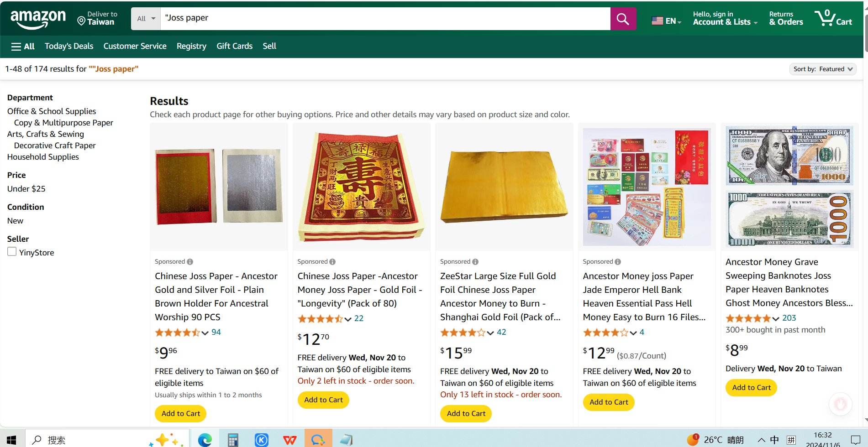Click the Sponsored info icon on first product
The height and width of the screenshot is (447, 868).
(x=190, y=262)
